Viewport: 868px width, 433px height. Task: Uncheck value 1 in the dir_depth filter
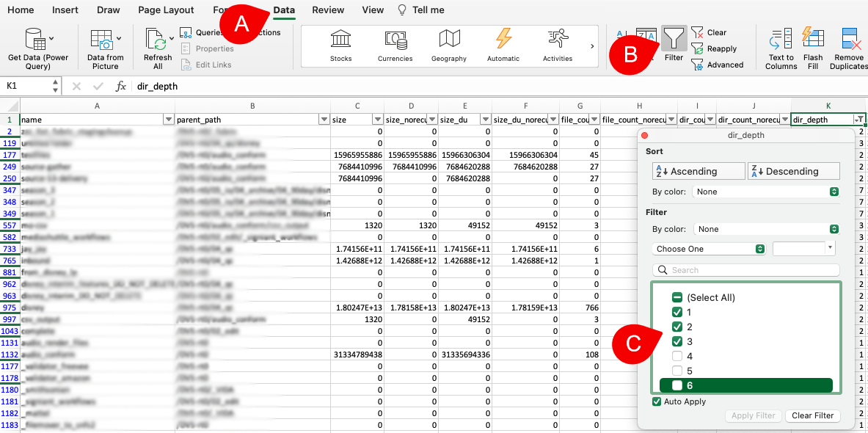(676, 312)
